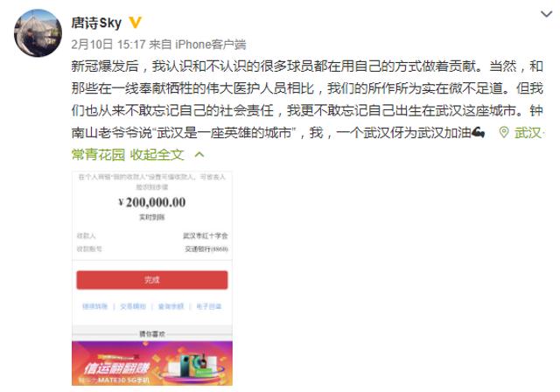The width and height of the screenshot is (560, 392).
Task: Click the 查询余额 link
Action: [171, 306]
